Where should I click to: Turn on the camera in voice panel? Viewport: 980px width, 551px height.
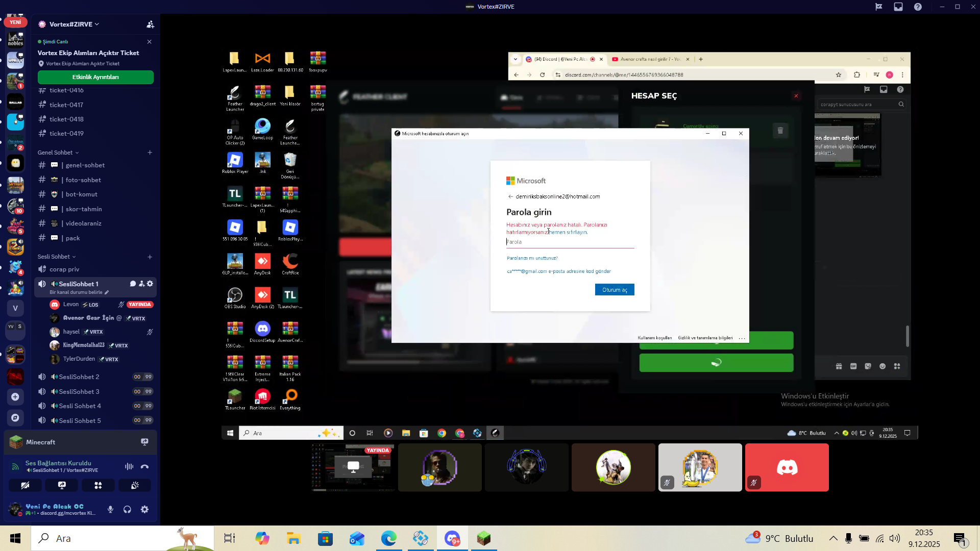pyautogui.click(x=25, y=486)
